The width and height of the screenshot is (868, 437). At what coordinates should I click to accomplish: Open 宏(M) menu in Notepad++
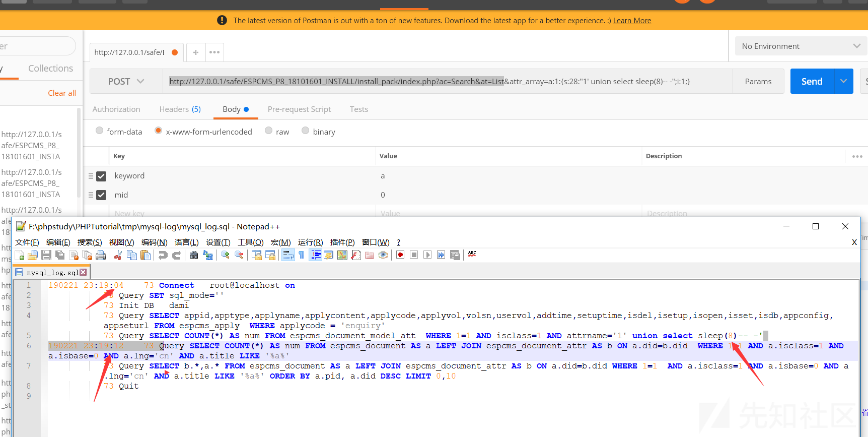[281, 242]
